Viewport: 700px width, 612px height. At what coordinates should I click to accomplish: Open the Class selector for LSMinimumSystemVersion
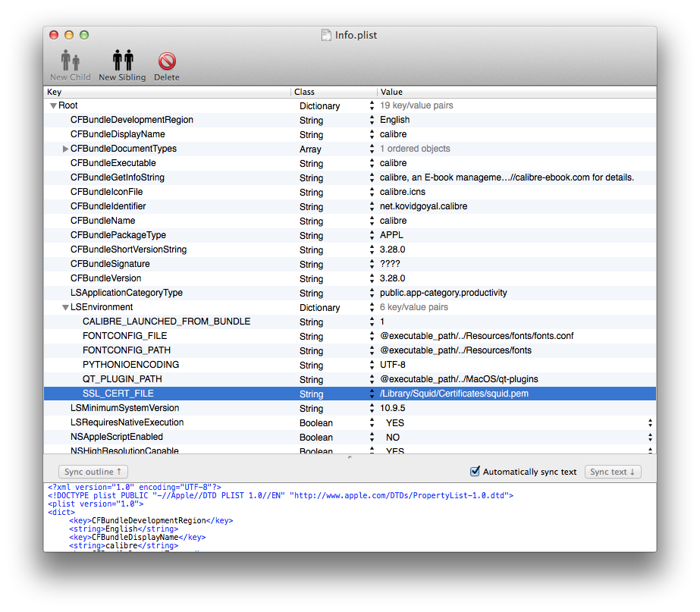point(371,408)
